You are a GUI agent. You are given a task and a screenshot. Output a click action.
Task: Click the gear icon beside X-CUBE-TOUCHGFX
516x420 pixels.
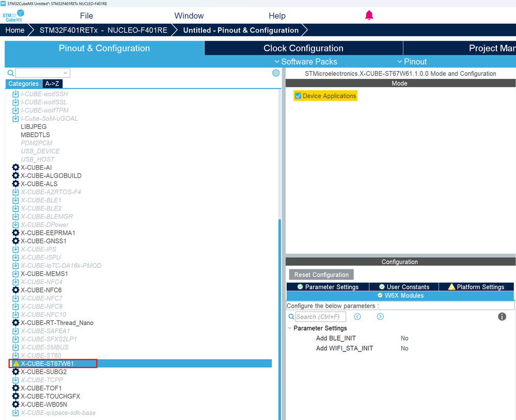[x=15, y=396]
